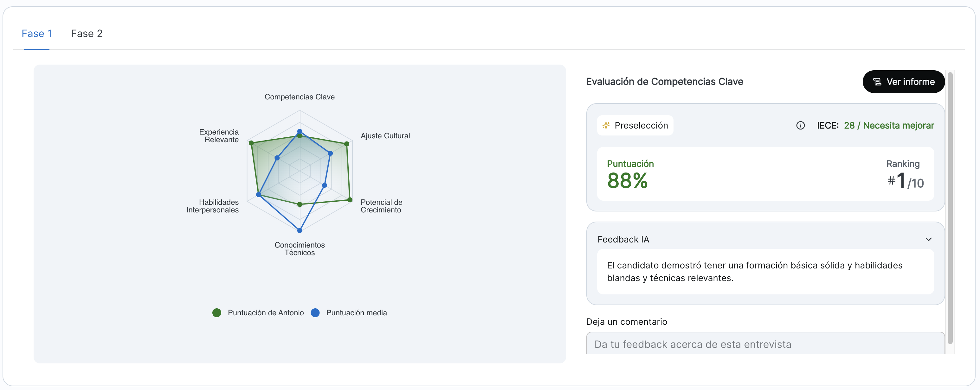Screen dimensions: 980x390
Task: Toggle the green Puntuación de Antonio legend dot
Action: pyautogui.click(x=217, y=312)
